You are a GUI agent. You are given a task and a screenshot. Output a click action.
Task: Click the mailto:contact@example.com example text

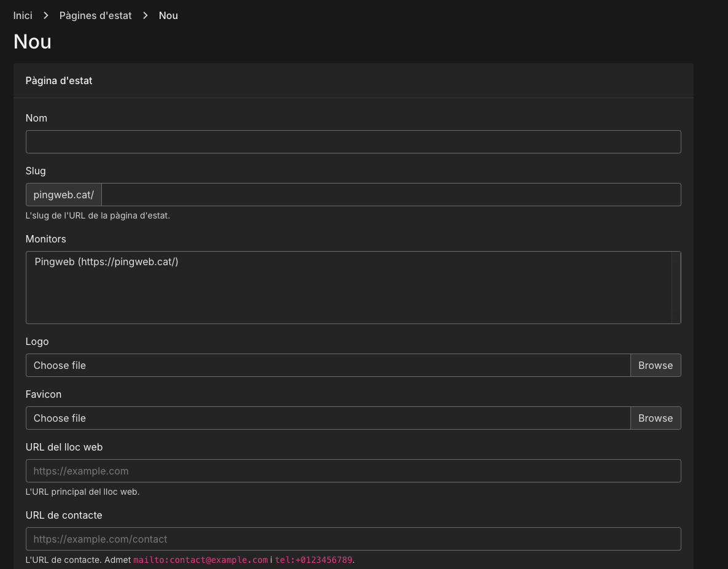(201, 560)
